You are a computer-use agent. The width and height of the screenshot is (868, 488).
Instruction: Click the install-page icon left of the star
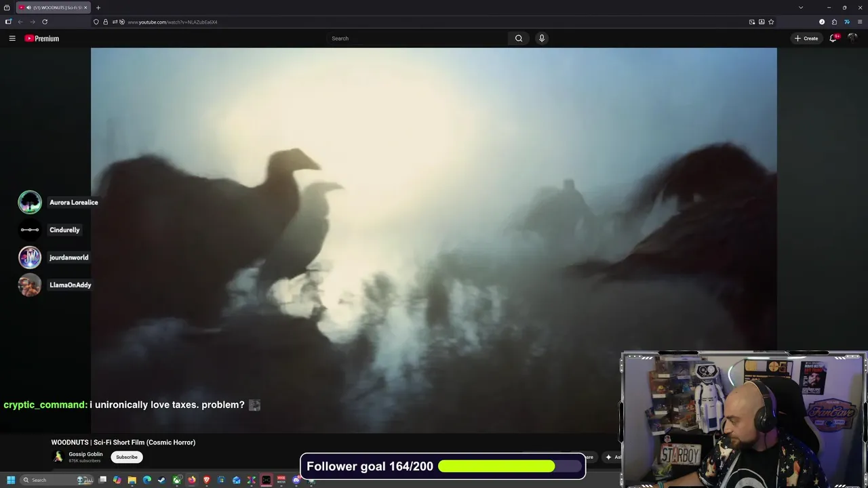click(762, 22)
